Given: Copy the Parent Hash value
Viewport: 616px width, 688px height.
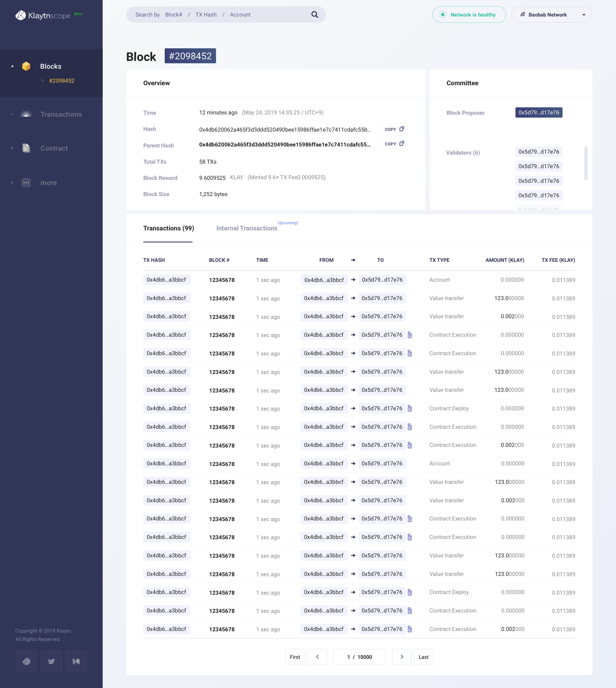Looking at the screenshot, I should pyautogui.click(x=394, y=144).
